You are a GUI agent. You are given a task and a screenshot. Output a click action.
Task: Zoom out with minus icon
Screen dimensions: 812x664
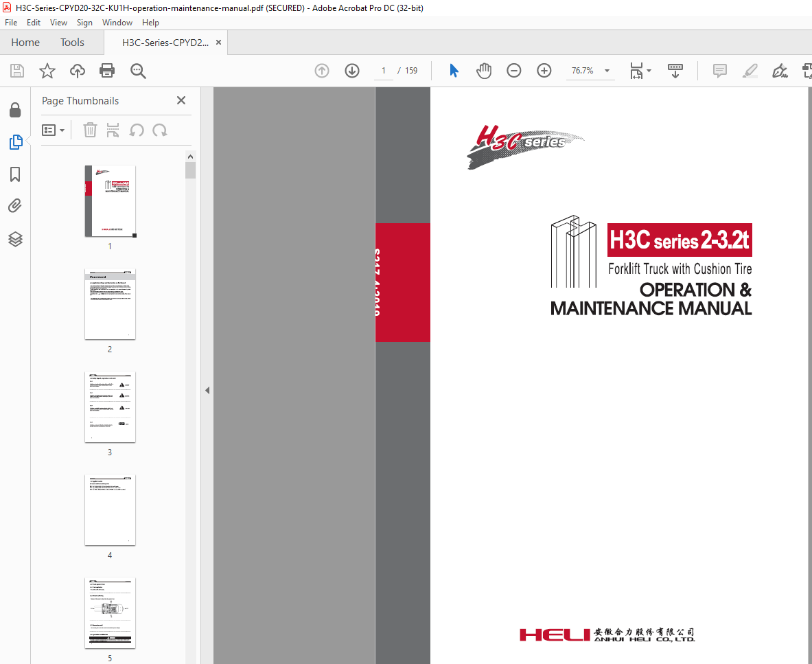tap(513, 71)
